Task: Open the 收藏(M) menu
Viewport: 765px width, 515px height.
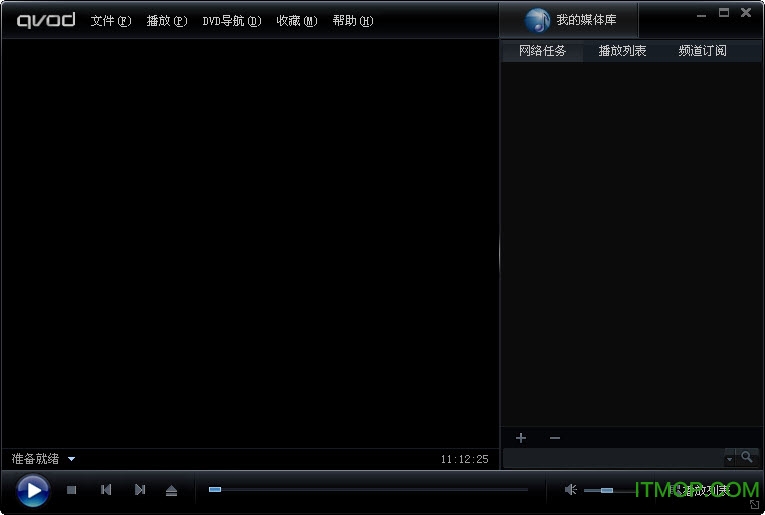Action: point(297,21)
